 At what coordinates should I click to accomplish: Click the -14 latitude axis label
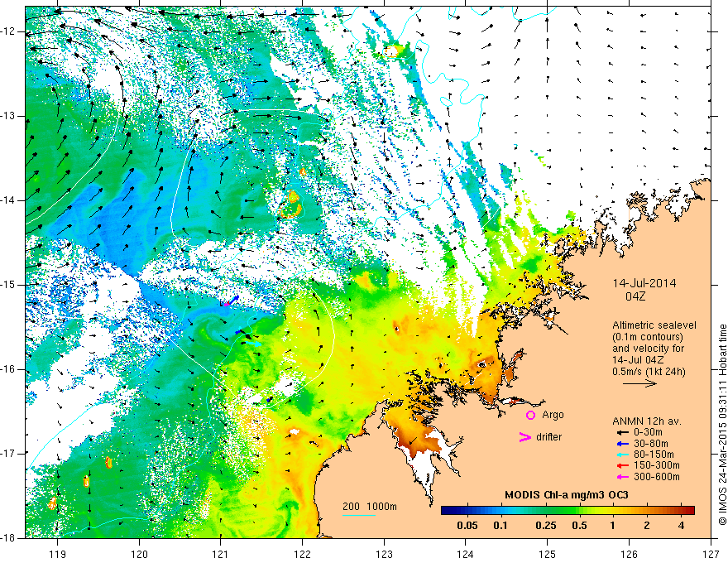pos(9,200)
